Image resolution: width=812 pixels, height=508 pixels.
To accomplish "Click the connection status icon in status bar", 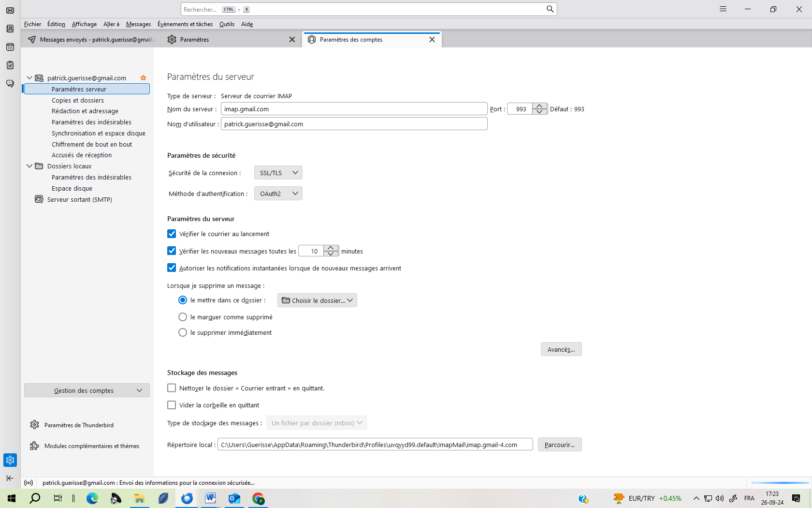I will (29, 483).
